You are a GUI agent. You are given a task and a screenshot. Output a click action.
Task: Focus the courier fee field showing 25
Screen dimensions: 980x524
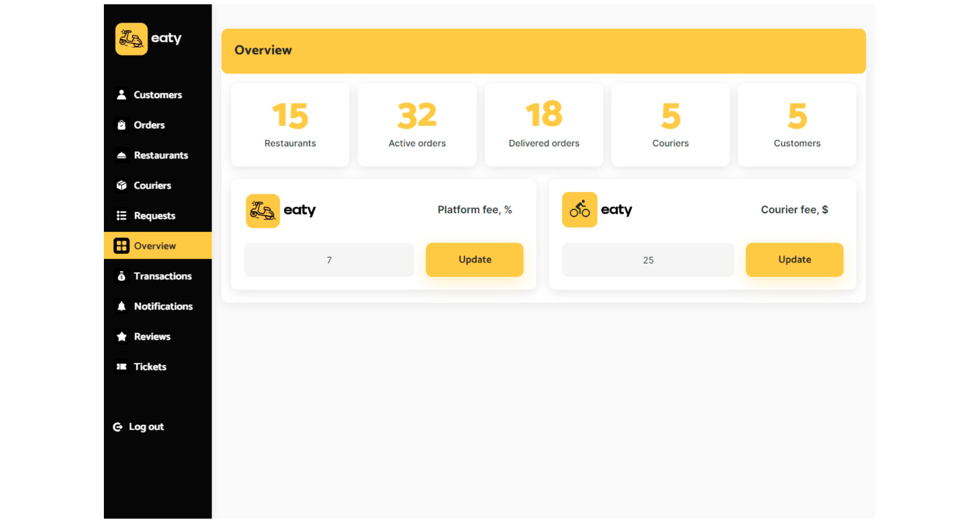point(648,260)
